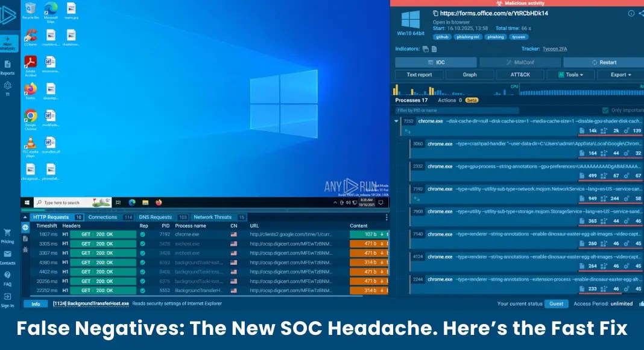Switch to the Actions tab
Image resolution: width=644 pixels, height=350 pixels.
click(x=447, y=100)
